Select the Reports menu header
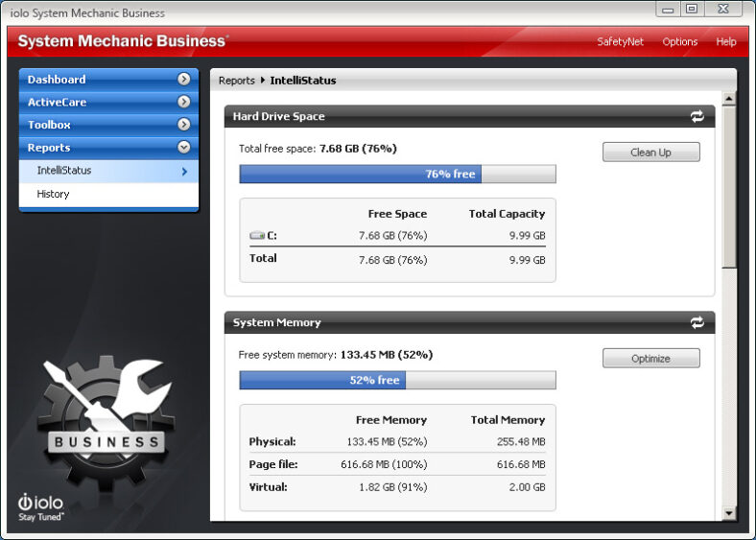 coord(108,148)
